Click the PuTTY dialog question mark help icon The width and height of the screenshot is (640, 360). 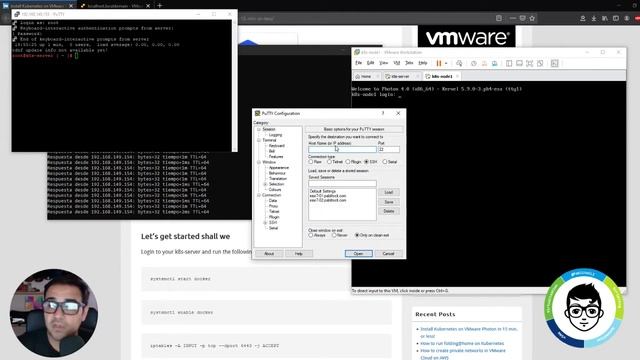383,113
